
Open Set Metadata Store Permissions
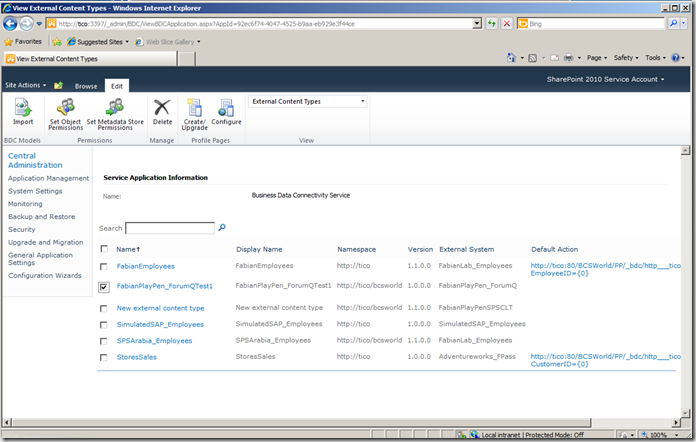pos(115,114)
